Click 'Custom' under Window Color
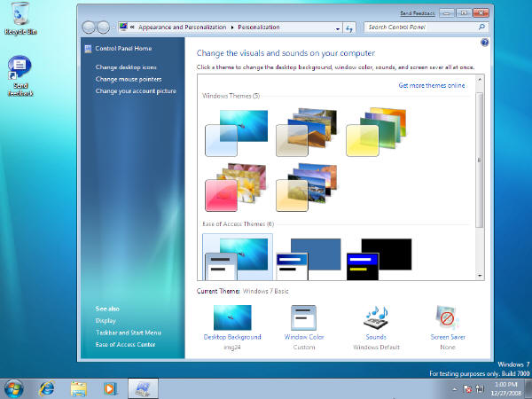Image resolution: width=532 pixels, height=399 pixels. point(304,347)
